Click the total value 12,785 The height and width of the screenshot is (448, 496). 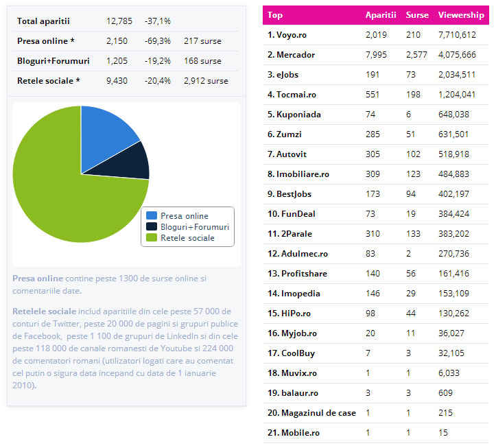tap(119, 21)
